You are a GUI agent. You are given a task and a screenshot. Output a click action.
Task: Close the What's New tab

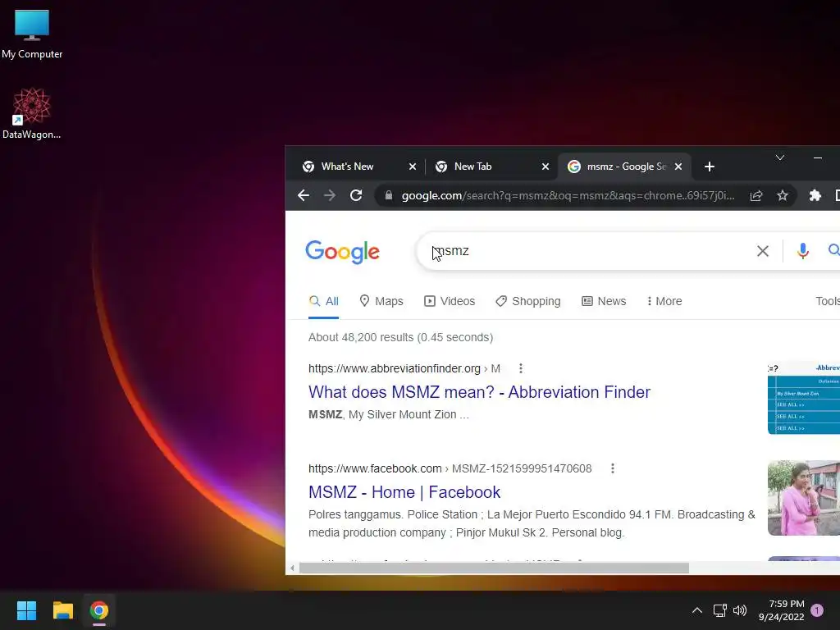(x=413, y=167)
